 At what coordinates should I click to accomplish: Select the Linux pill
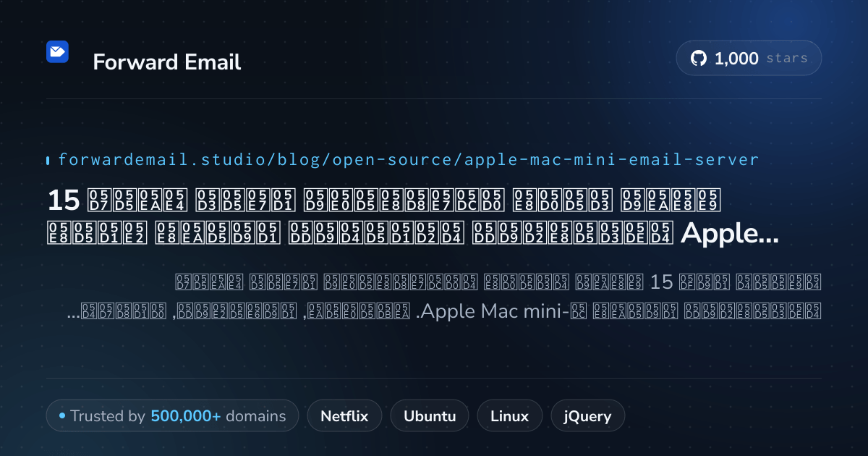509,416
